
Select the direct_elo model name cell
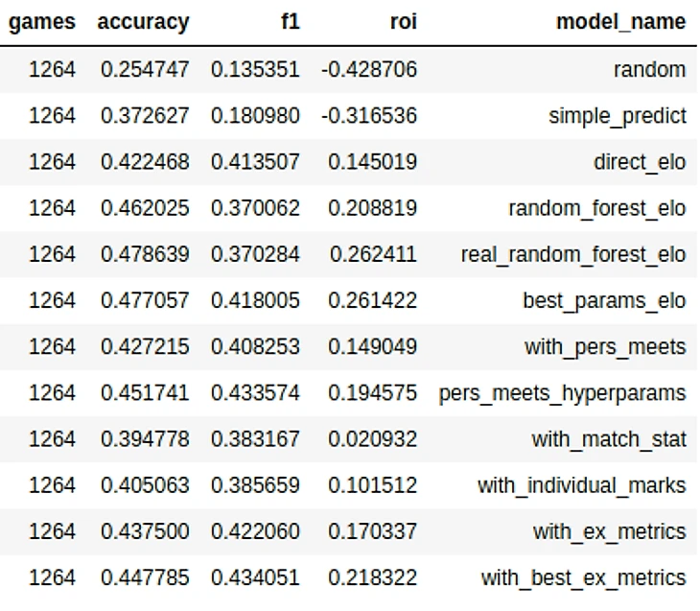tap(640, 162)
